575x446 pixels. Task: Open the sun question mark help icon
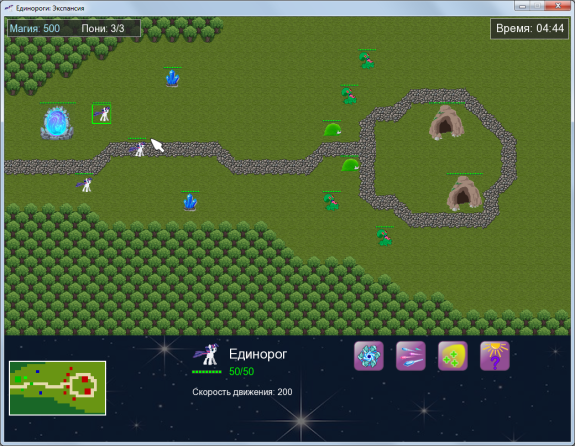pos(495,356)
